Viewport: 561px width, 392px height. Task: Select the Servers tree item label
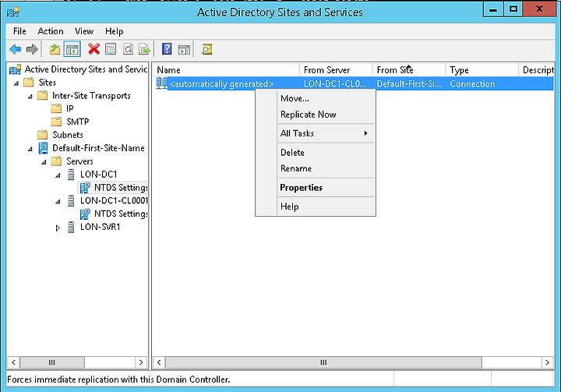click(x=79, y=161)
